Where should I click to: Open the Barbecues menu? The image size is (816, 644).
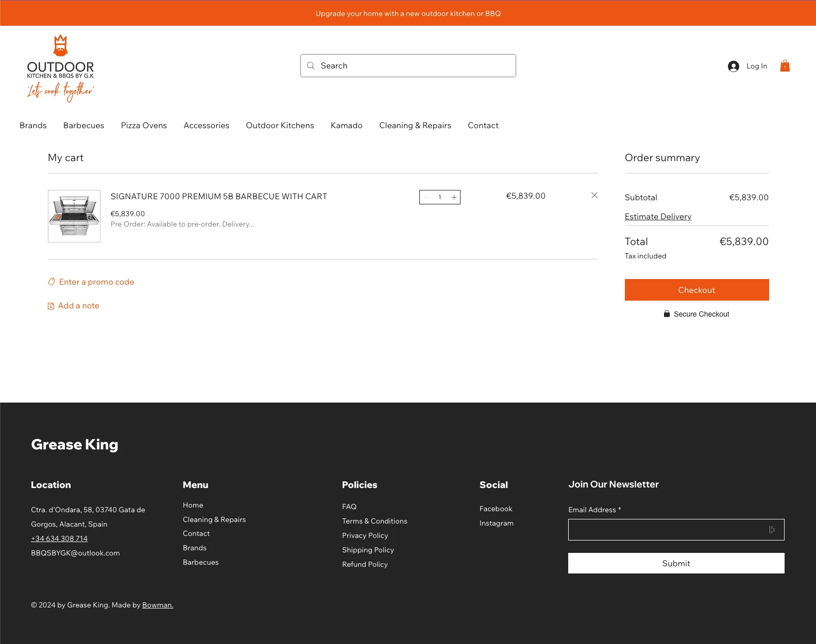tap(83, 126)
